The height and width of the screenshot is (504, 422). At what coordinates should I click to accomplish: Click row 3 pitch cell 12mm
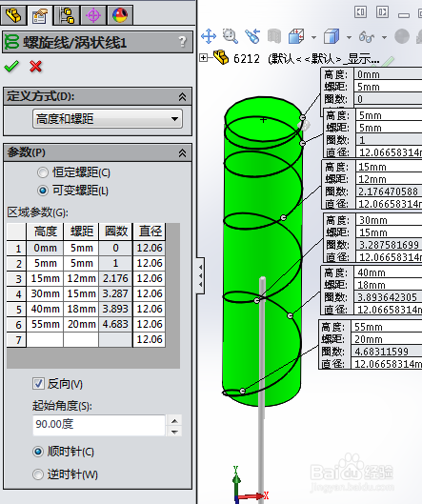tap(81, 278)
